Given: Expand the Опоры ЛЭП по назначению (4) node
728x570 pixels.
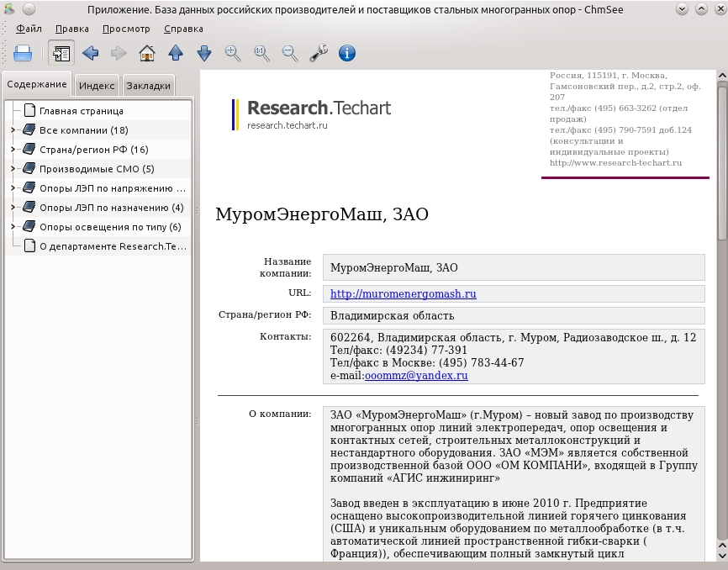Looking at the screenshot, I should (x=13, y=208).
